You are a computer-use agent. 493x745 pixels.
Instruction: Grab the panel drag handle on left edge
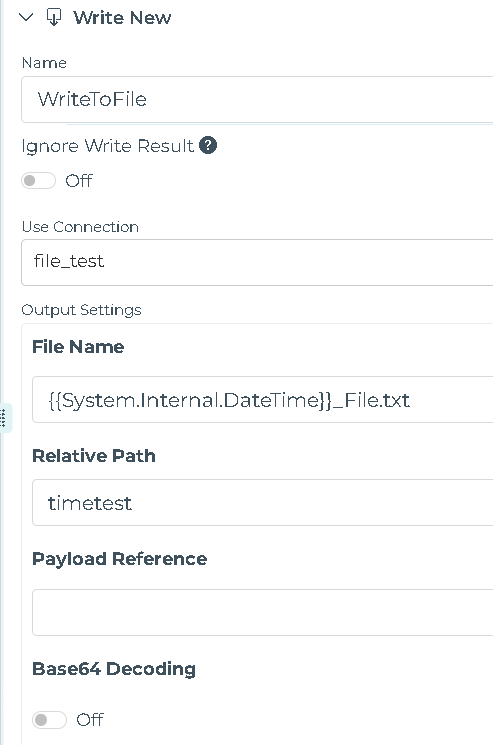coord(4,418)
